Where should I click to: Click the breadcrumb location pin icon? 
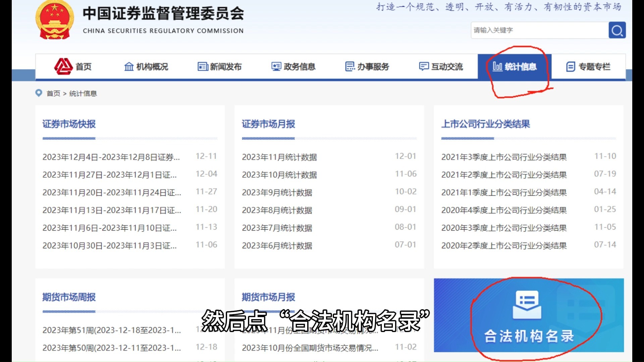[39, 93]
